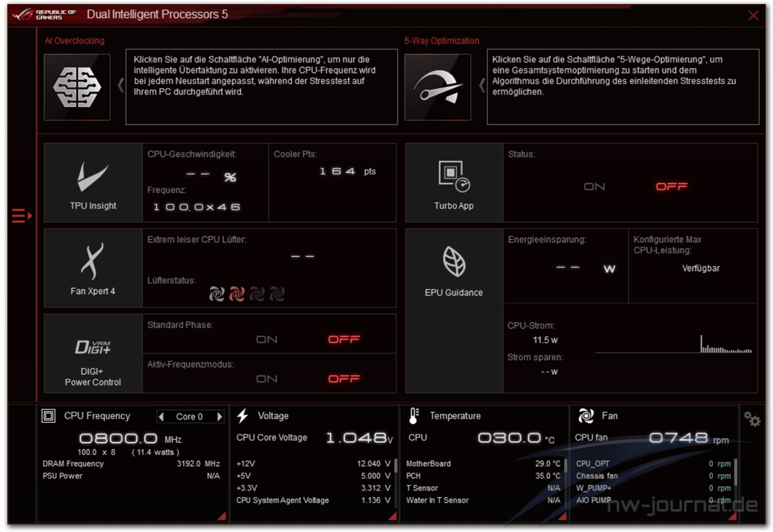Collapse the 5-Way Optimization description chevron
Screen dimensions: 773x532
click(x=482, y=85)
